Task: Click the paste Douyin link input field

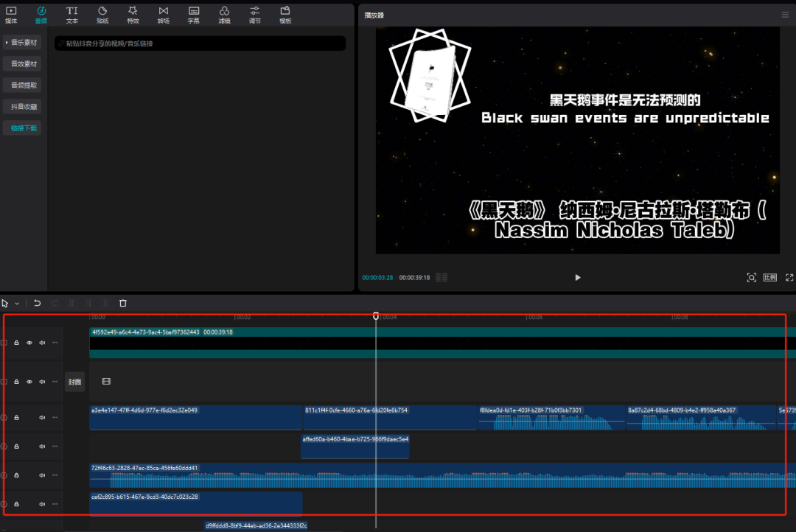Action: tap(200, 44)
